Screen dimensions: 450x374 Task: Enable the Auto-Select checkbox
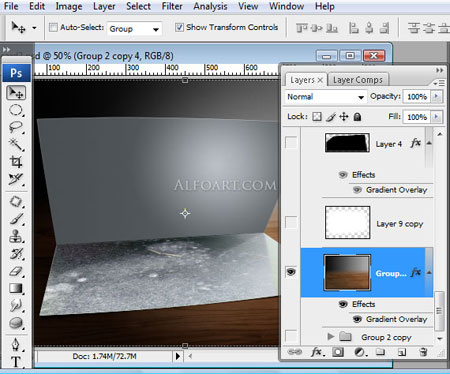coord(53,27)
